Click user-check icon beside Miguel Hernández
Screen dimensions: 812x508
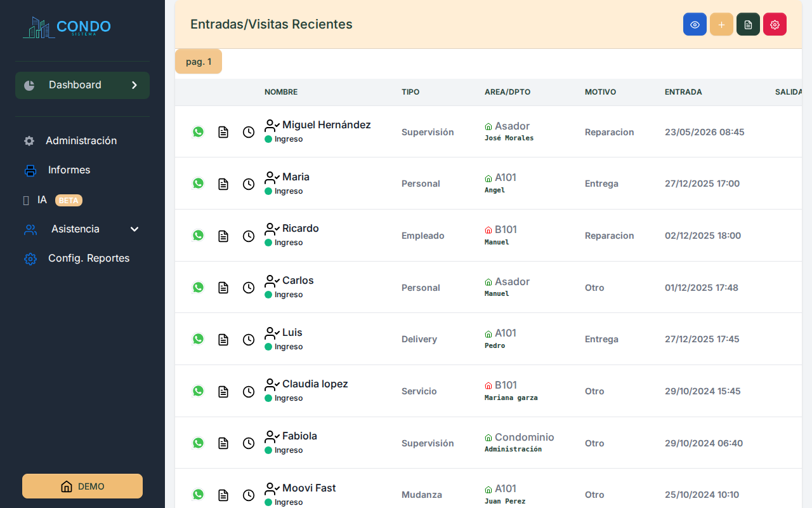tap(272, 125)
